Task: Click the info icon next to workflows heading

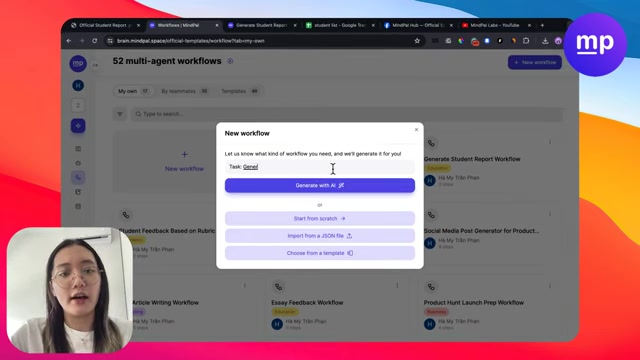Action: tap(230, 61)
